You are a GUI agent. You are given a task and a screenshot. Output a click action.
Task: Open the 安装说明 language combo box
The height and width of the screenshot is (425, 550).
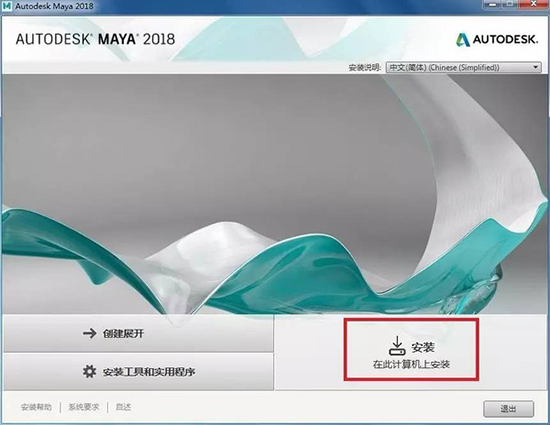coord(463,67)
